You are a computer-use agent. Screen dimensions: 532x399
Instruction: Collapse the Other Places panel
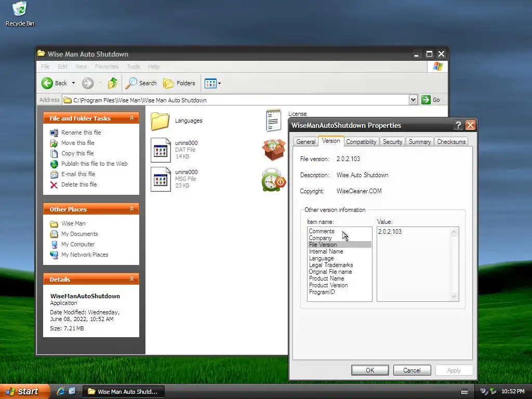point(131,209)
